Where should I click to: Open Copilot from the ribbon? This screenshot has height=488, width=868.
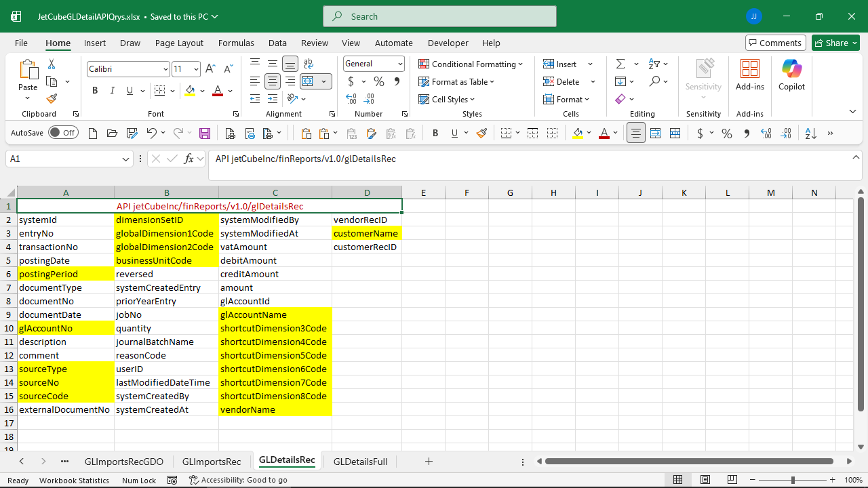coord(791,75)
